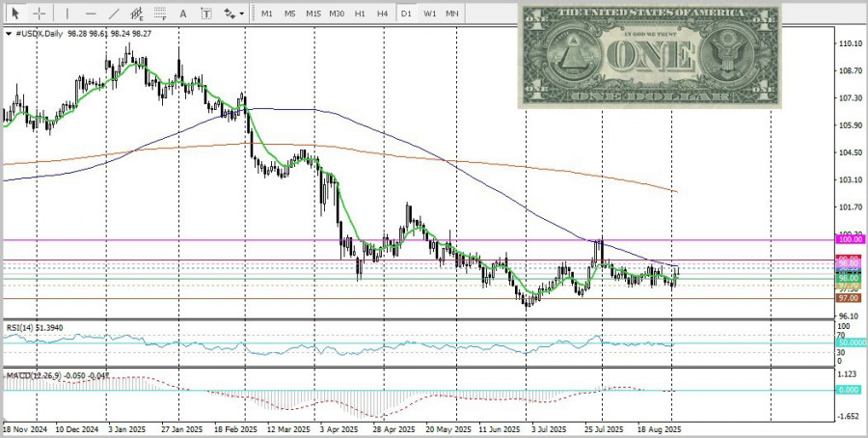Click the 98.00 green price label

[x=848, y=278]
